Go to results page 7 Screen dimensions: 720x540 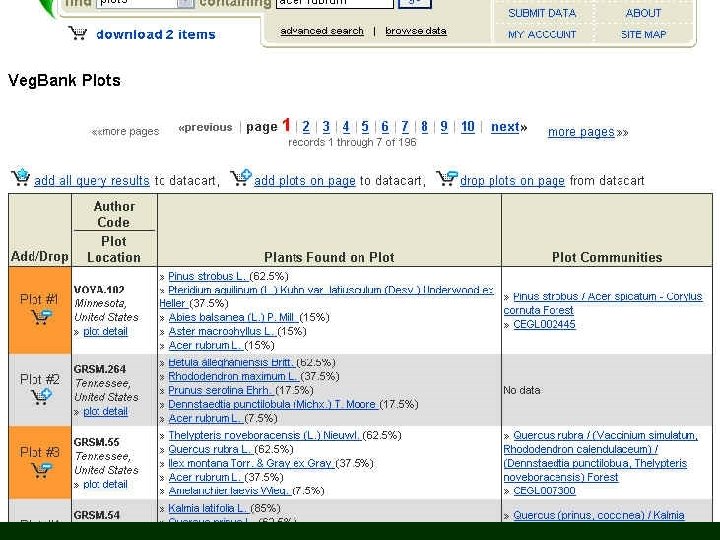pos(405,127)
